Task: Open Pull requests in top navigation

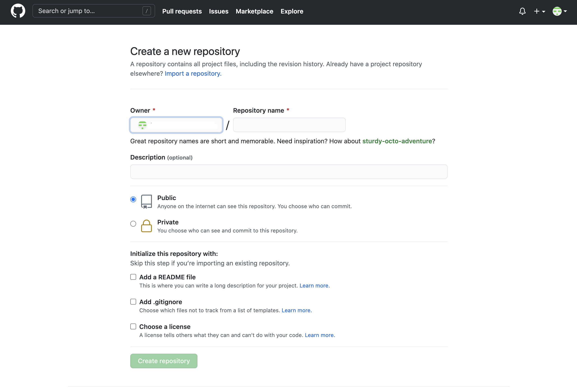Action: pyautogui.click(x=182, y=11)
